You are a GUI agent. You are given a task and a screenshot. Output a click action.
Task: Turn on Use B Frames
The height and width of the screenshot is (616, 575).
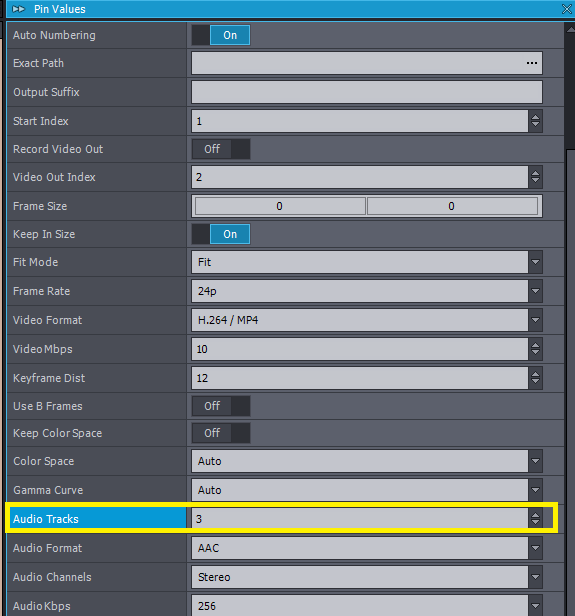pos(221,406)
